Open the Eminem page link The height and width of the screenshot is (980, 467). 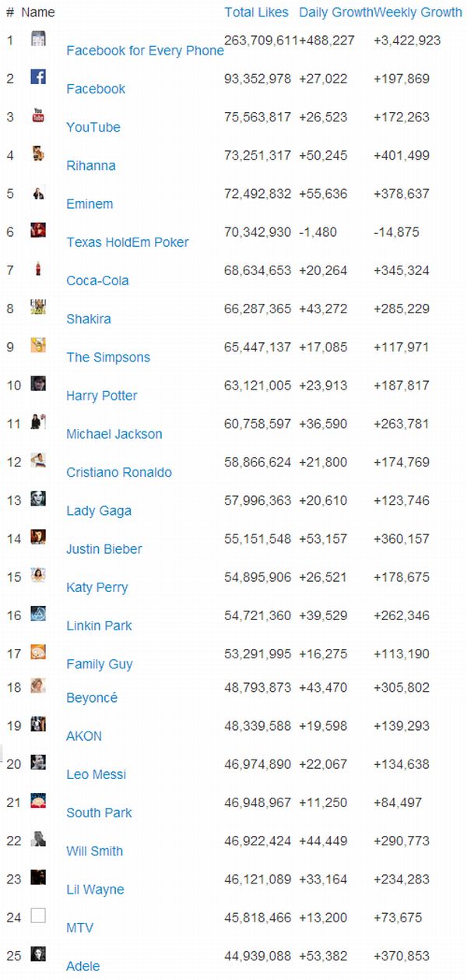pyautogui.click(x=90, y=204)
